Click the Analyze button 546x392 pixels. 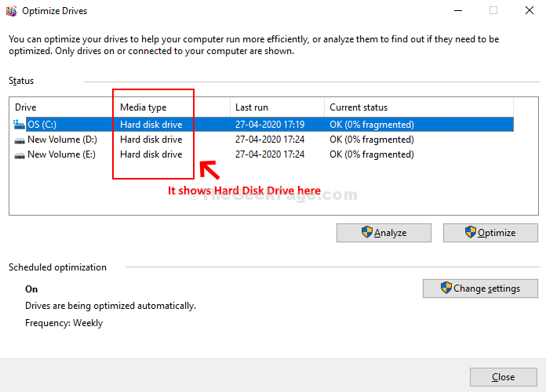coord(384,233)
